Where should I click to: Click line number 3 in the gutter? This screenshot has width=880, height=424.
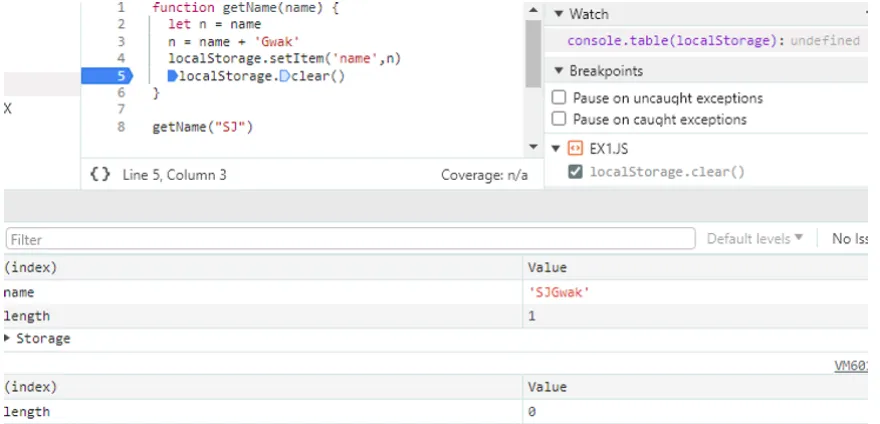click(121, 42)
